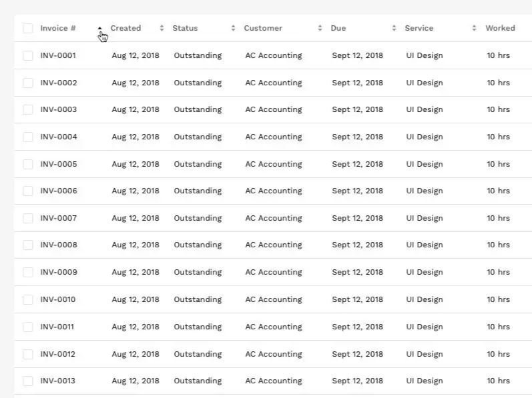Open invoice INV-0011
Viewport: 532px width, 398px height.
(57, 327)
